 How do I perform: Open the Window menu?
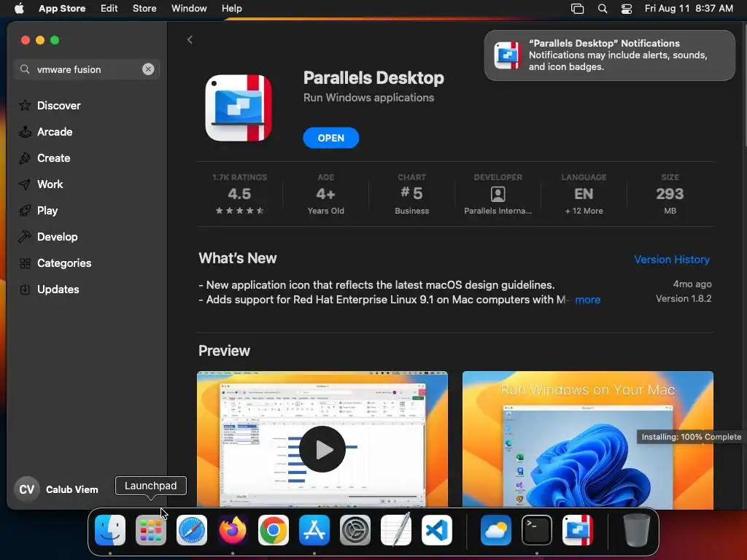point(189,9)
